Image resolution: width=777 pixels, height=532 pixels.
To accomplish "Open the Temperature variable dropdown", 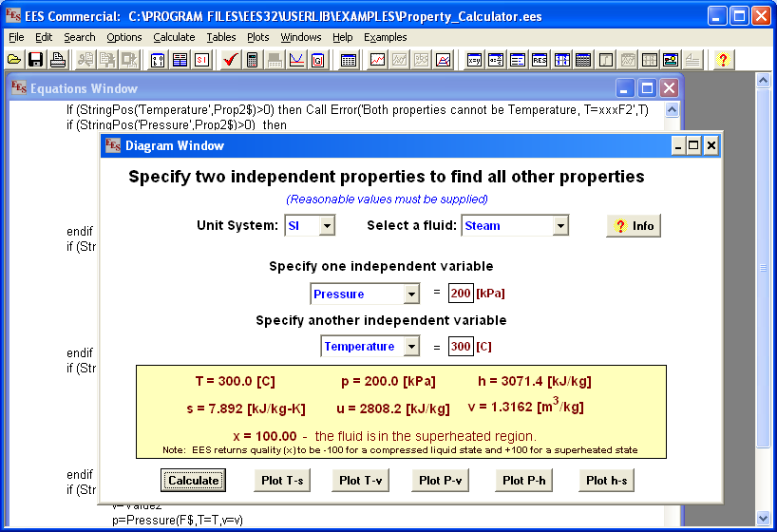I will [411, 347].
